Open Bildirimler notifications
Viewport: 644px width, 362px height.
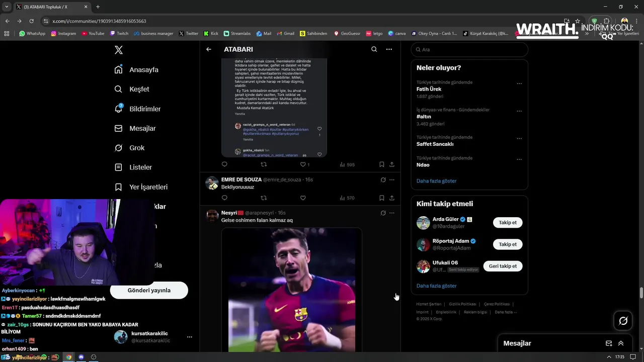tap(137, 109)
